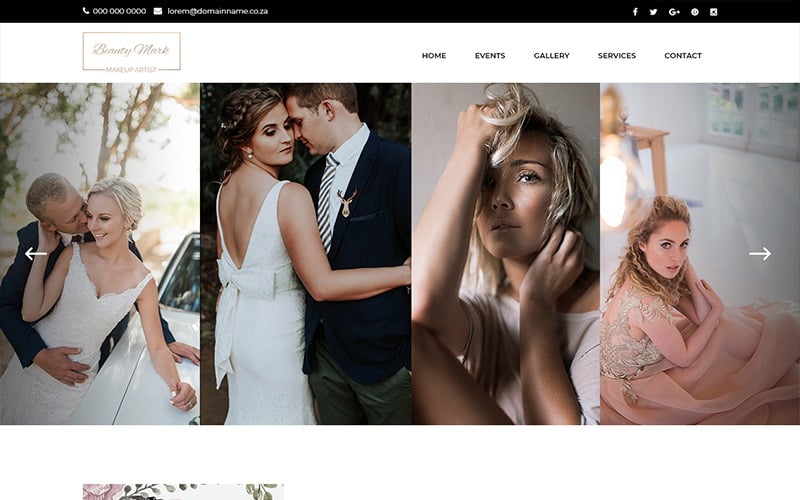Open the Home menu item
The height and width of the screenshot is (500, 800).
click(x=434, y=56)
